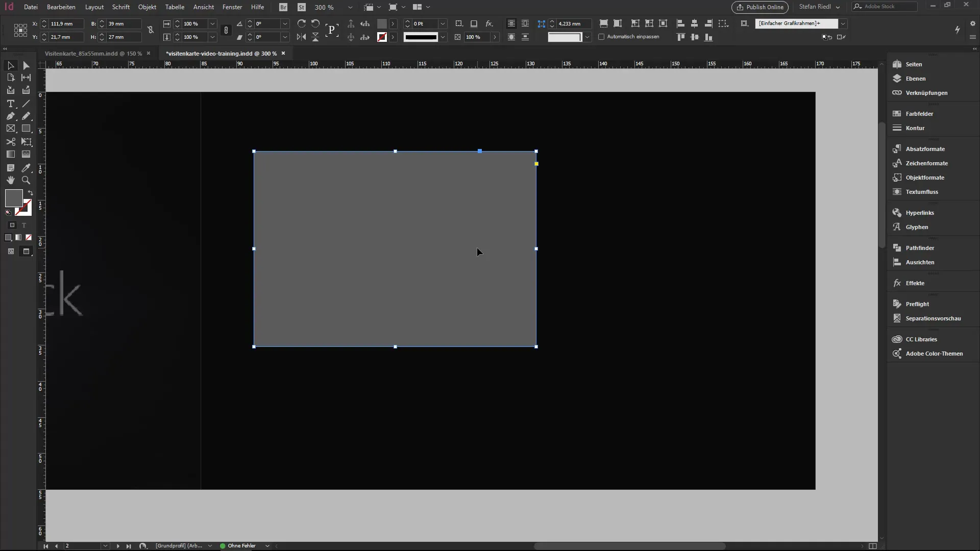Open Bridge via the Br icon

pos(283,7)
